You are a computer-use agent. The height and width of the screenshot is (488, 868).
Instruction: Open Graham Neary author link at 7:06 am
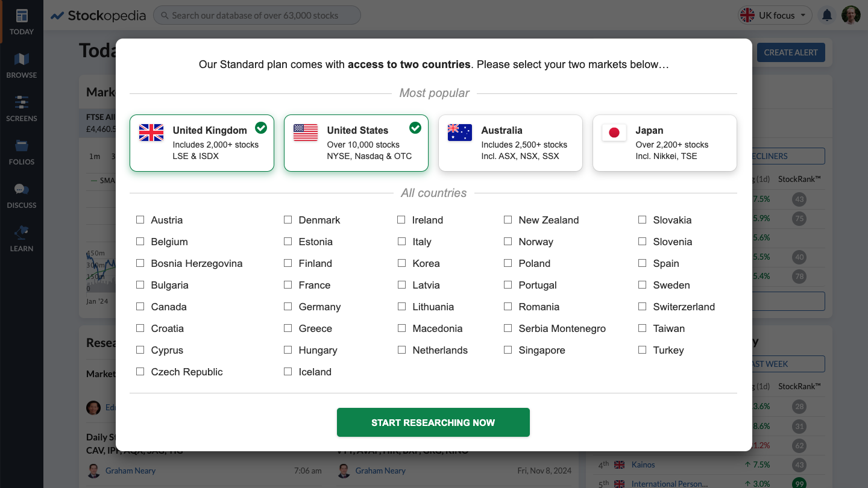click(130, 471)
